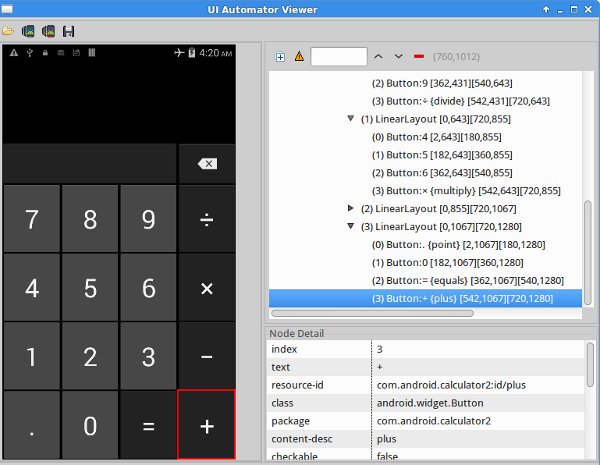Go to the previous search result
Screen dimensions: 600x465
click(x=378, y=57)
